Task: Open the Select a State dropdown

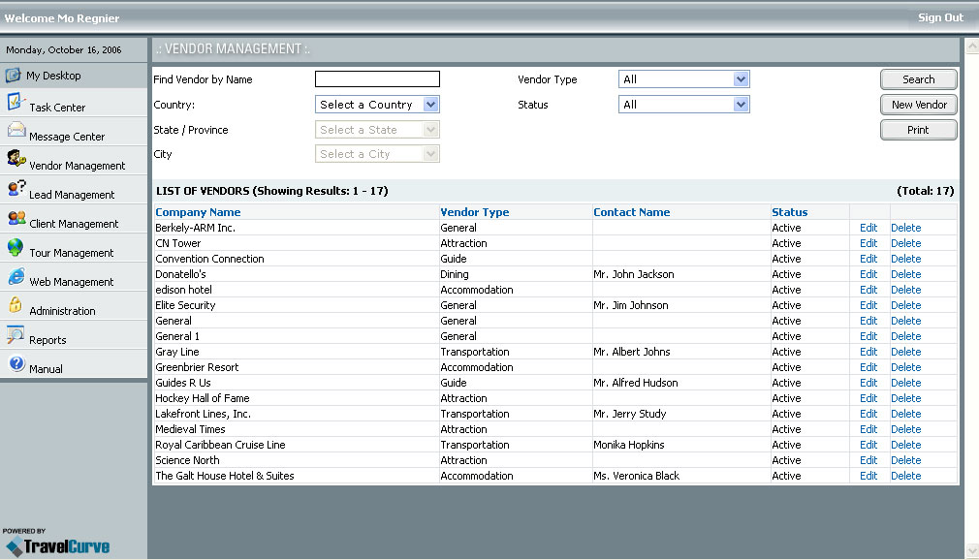Action: [x=377, y=129]
